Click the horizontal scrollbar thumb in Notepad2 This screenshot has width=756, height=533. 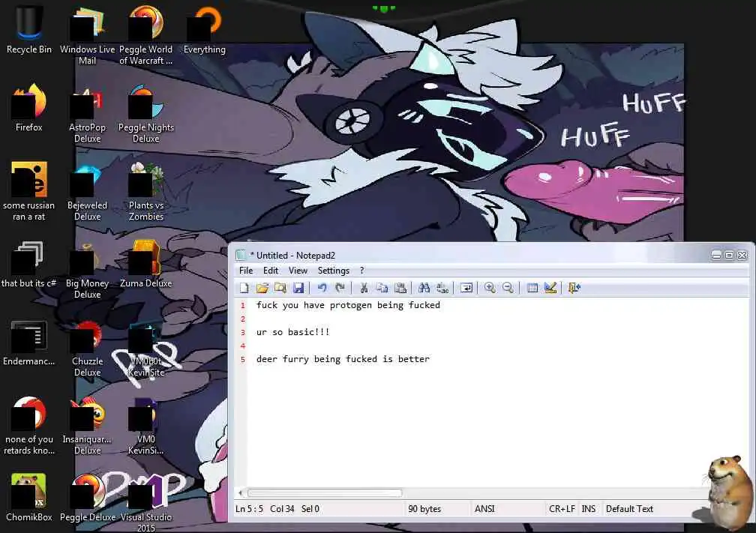click(x=325, y=493)
